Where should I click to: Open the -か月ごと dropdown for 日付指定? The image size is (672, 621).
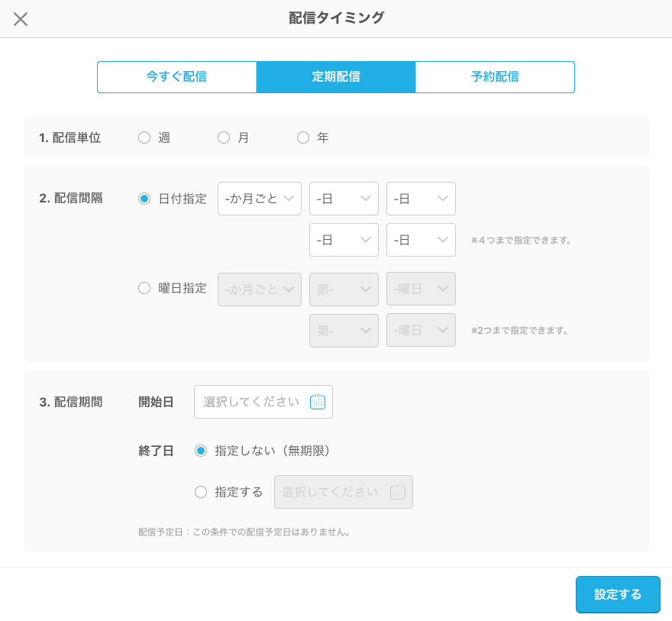click(x=260, y=199)
